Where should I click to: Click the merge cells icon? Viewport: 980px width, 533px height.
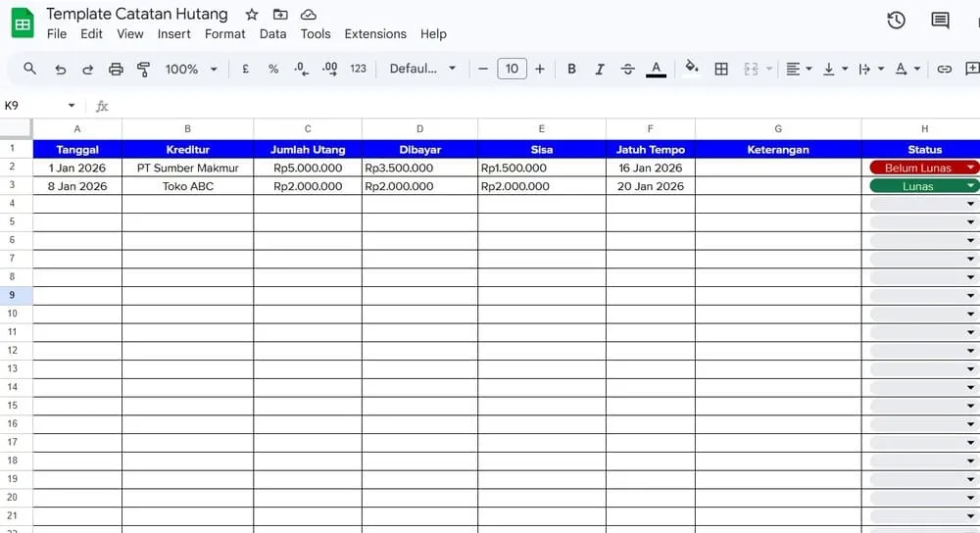[x=751, y=69]
